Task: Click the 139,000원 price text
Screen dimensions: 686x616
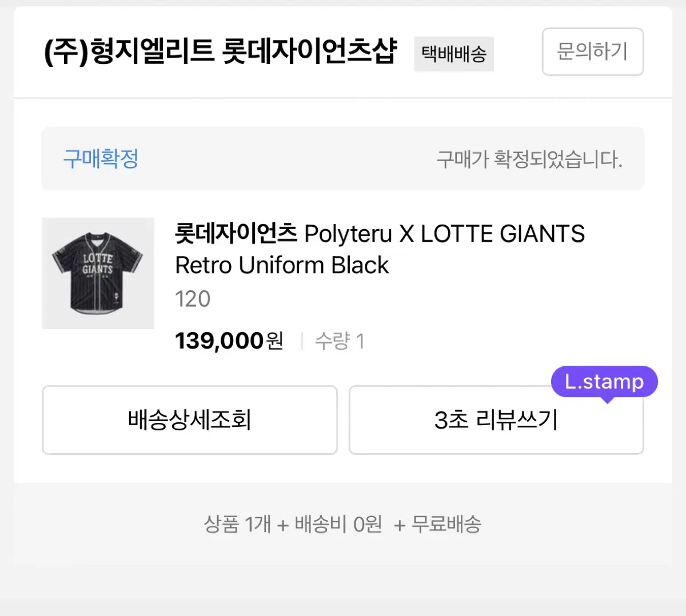Action: (228, 340)
